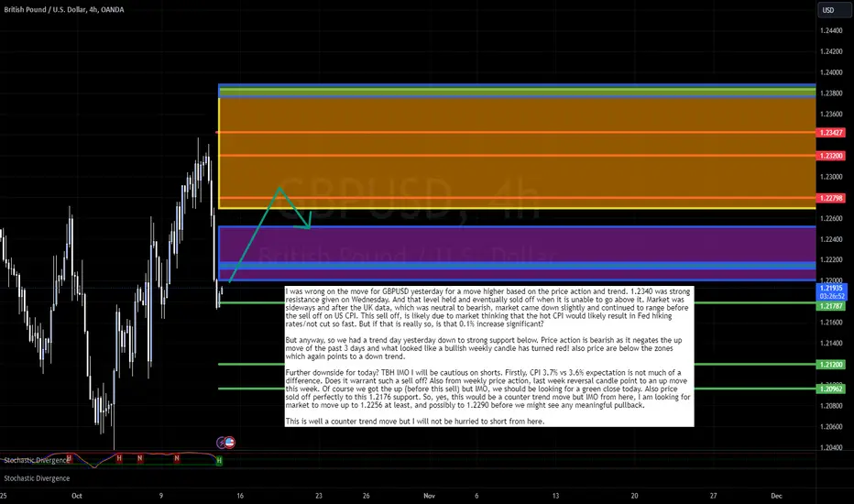
Task: Click the Nov label on time axis
Action: [429, 496]
